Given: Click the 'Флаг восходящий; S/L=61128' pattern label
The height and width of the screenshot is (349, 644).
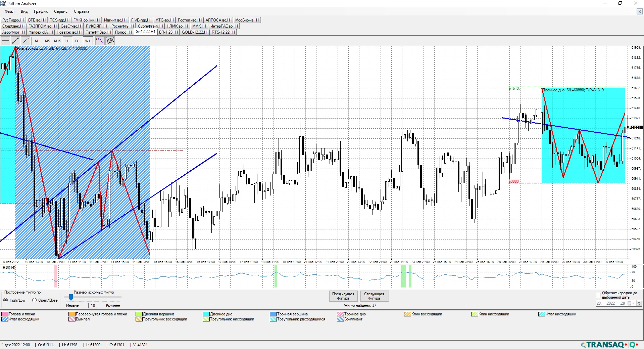Looking at the screenshot, I should [51, 48].
